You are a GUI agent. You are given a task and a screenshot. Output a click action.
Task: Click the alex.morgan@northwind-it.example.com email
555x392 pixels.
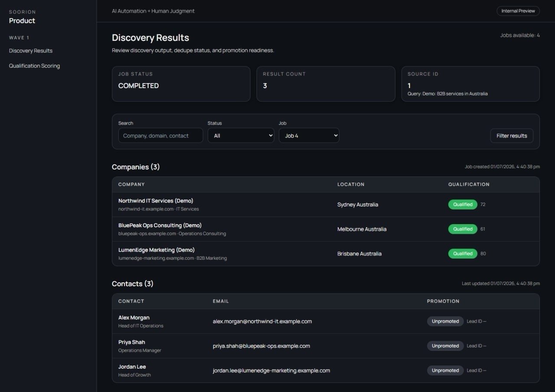(262, 321)
